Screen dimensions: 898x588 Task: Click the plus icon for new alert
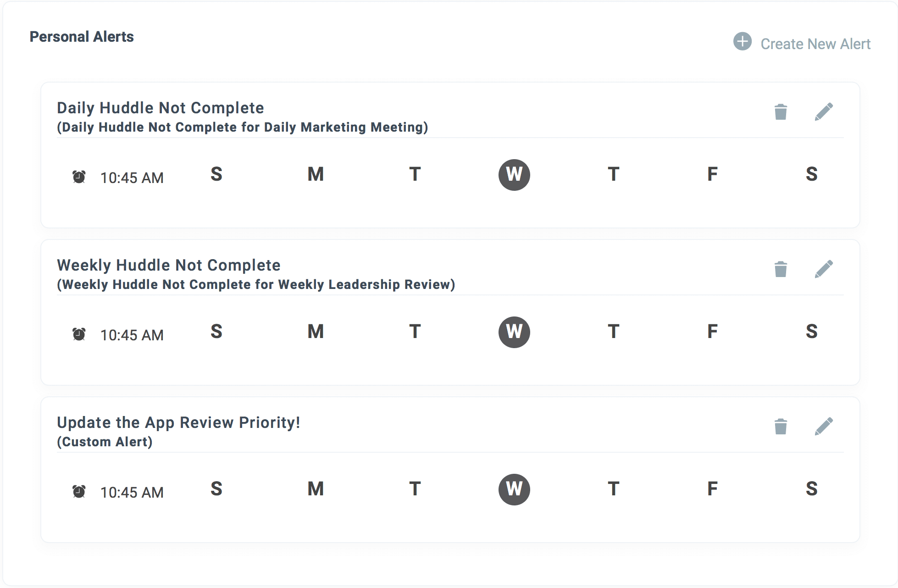(742, 41)
